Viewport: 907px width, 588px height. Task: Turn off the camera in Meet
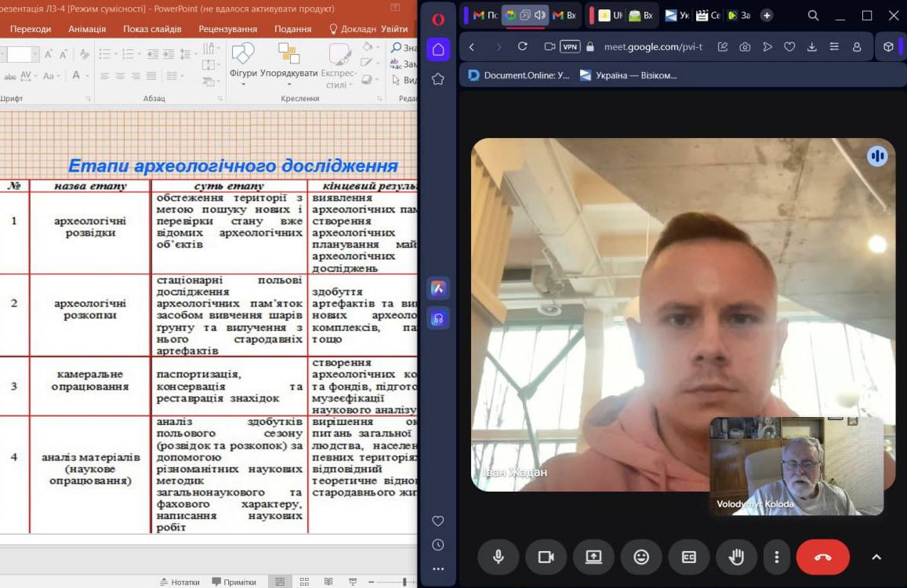[546, 557]
